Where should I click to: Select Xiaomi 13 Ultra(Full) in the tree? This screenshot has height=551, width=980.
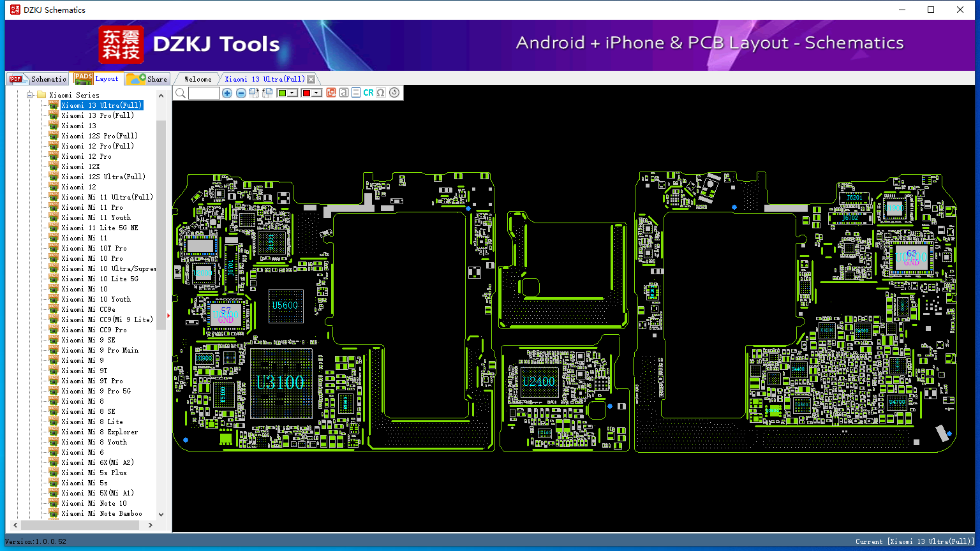pyautogui.click(x=101, y=105)
